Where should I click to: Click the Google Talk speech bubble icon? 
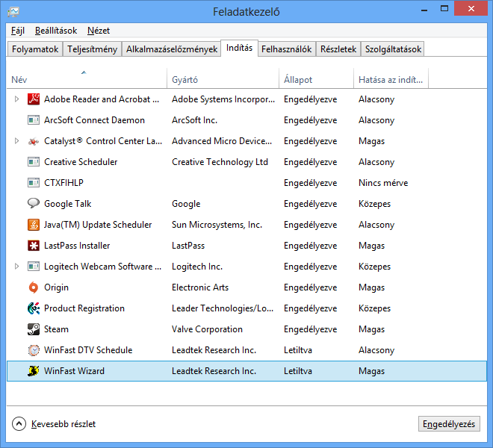[x=34, y=203]
